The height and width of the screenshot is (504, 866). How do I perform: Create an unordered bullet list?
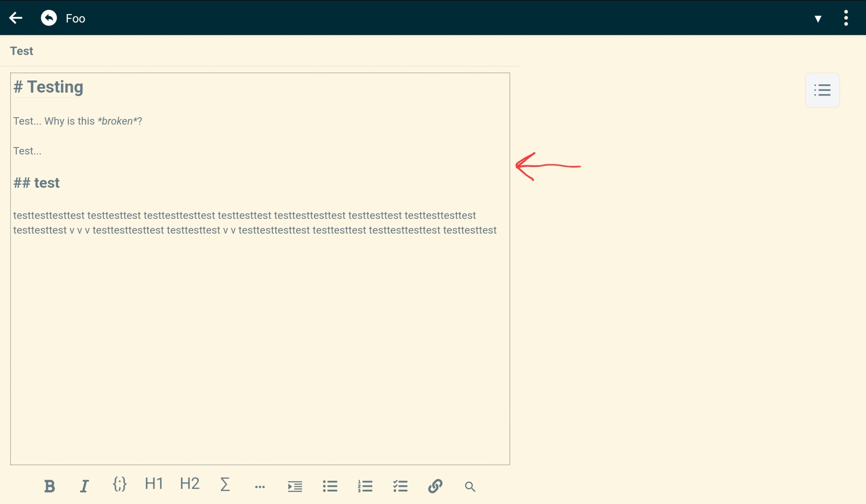(x=330, y=486)
